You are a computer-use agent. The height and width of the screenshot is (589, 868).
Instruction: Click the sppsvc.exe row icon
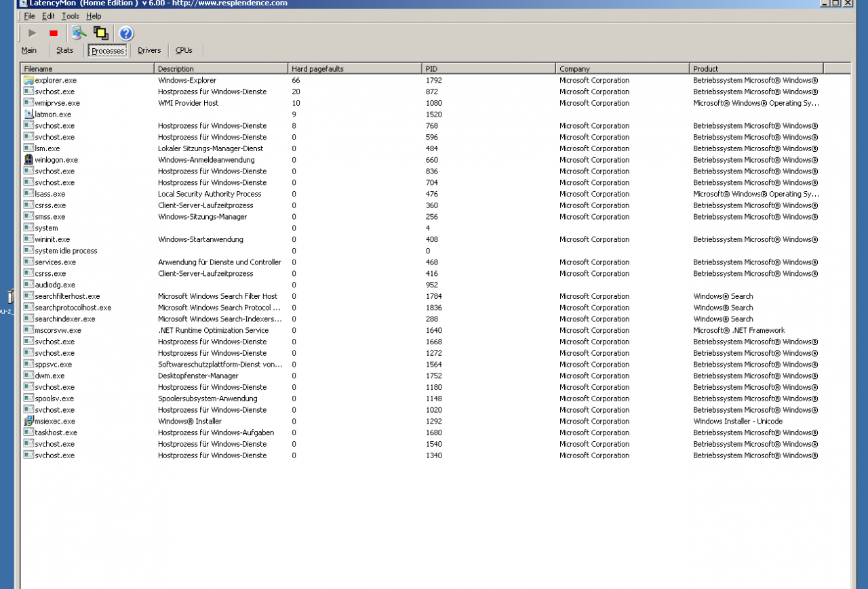tap(28, 364)
